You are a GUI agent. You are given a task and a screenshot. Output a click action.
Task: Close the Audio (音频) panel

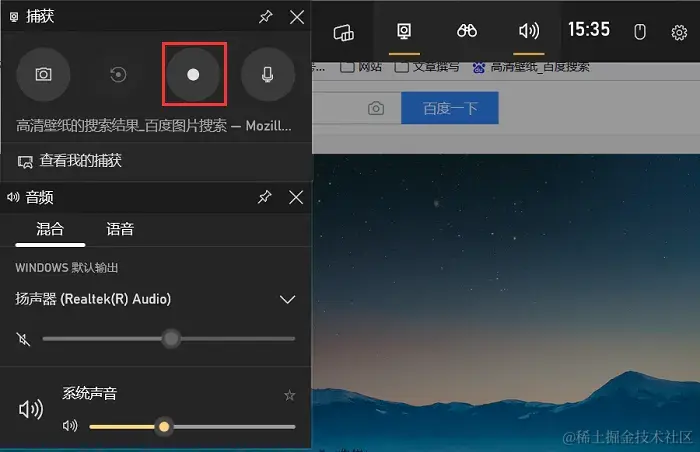click(296, 197)
